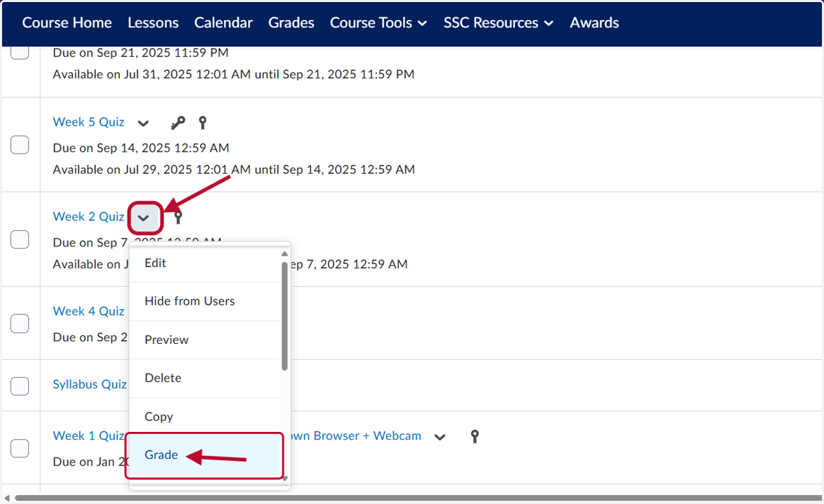Open the Week 5 Quiz link
The width and height of the screenshot is (824, 504).
[89, 122]
